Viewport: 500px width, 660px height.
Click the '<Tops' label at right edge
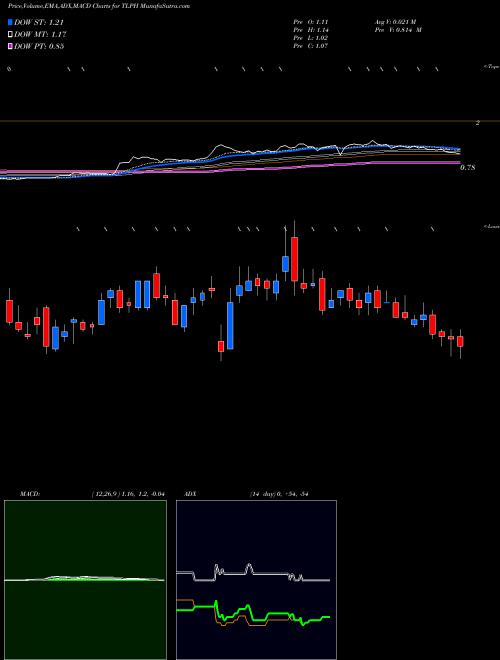492,67
